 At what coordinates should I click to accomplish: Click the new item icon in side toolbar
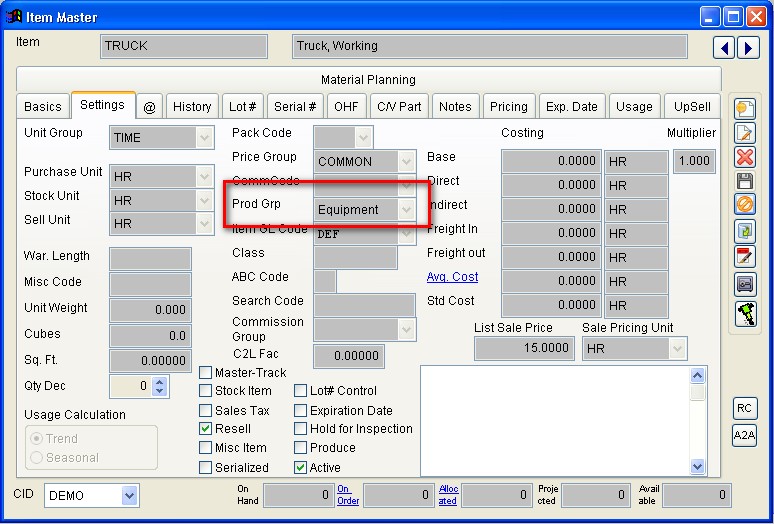tap(744, 109)
